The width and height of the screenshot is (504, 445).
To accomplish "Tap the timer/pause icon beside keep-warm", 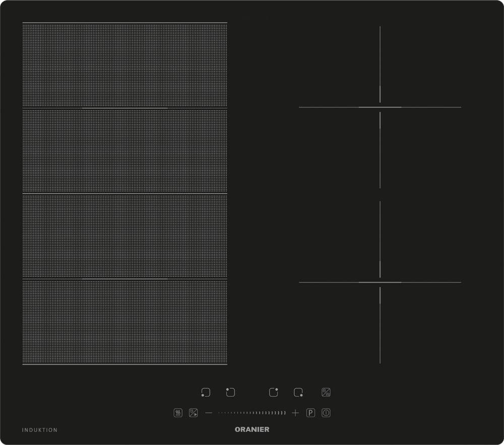I will pos(193,413).
